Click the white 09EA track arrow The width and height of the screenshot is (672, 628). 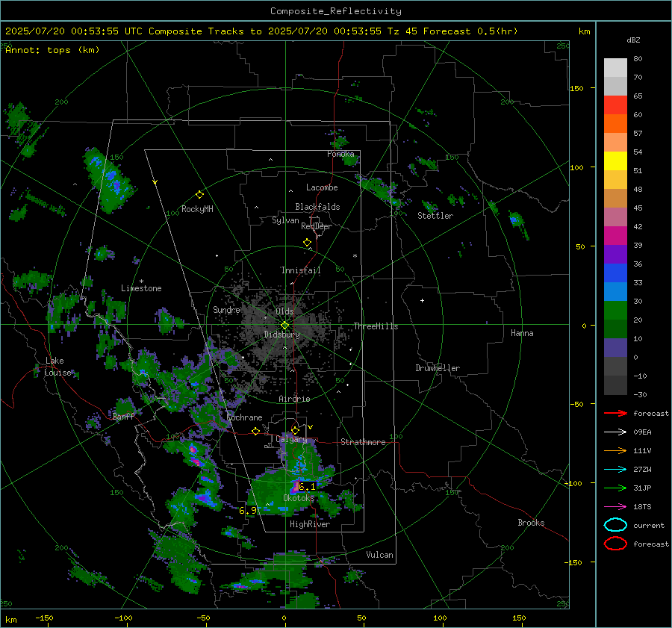click(615, 432)
